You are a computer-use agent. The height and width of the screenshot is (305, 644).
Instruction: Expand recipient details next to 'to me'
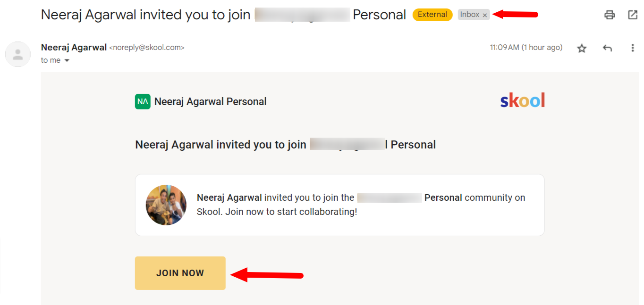point(67,60)
